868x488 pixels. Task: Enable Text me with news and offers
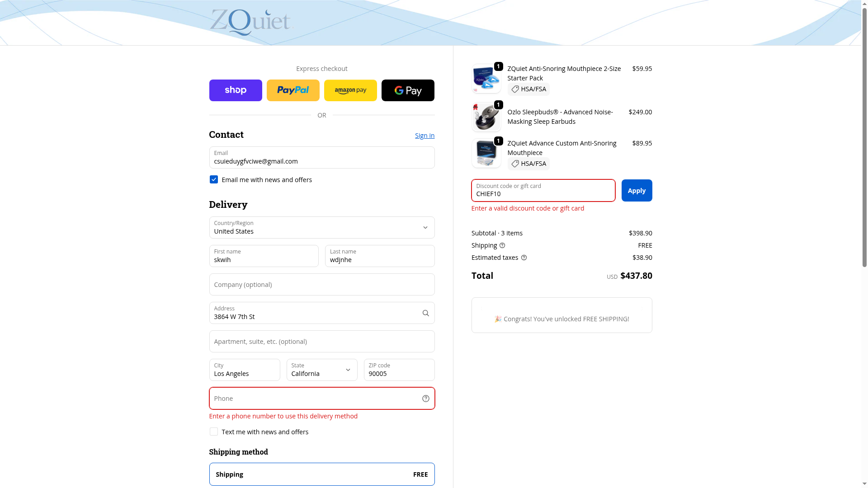214,432
